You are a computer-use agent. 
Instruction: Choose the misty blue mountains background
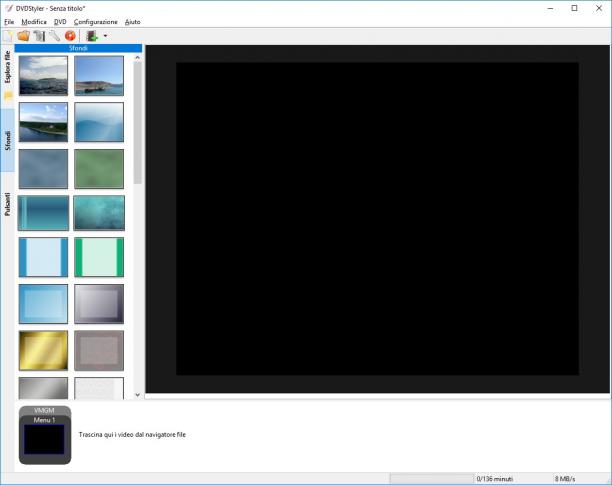99,122
